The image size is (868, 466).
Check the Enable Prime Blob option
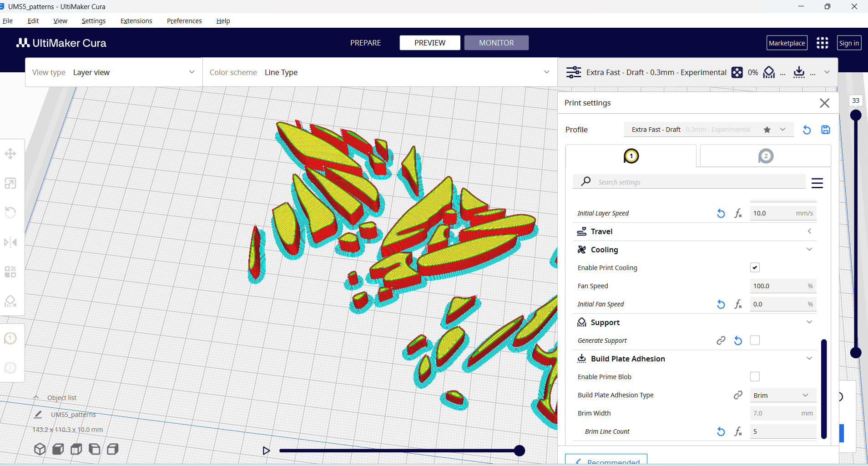tap(755, 377)
